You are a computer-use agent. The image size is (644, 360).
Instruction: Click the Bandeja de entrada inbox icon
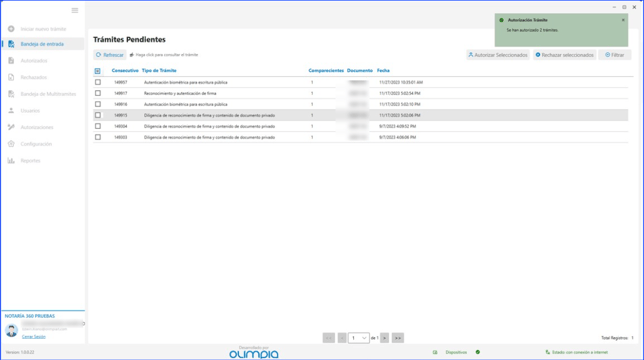pos(11,44)
